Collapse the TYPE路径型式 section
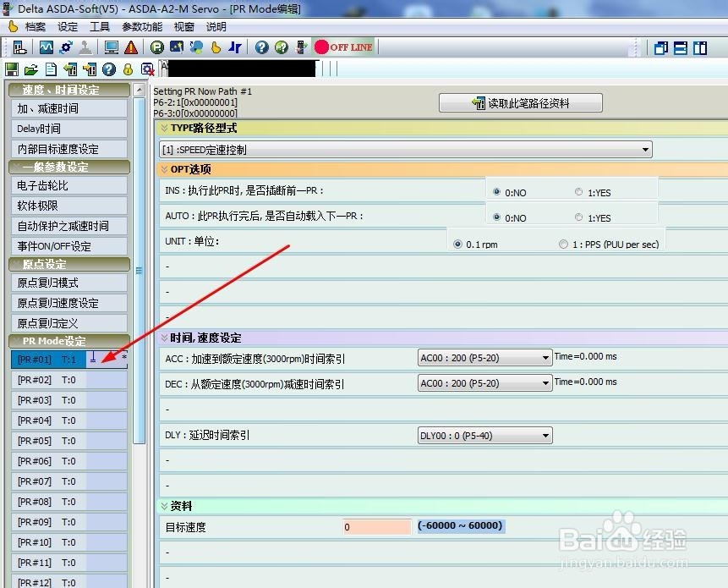Image resolution: width=728 pixels, height=588 pixels. (164, 129)
